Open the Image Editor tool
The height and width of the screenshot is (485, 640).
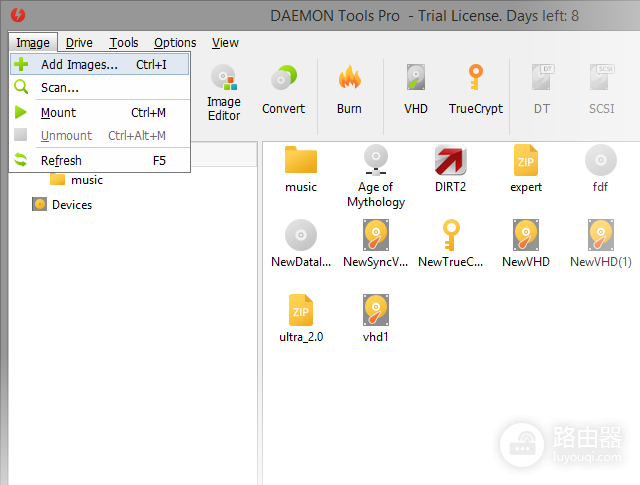pos(224,93)
